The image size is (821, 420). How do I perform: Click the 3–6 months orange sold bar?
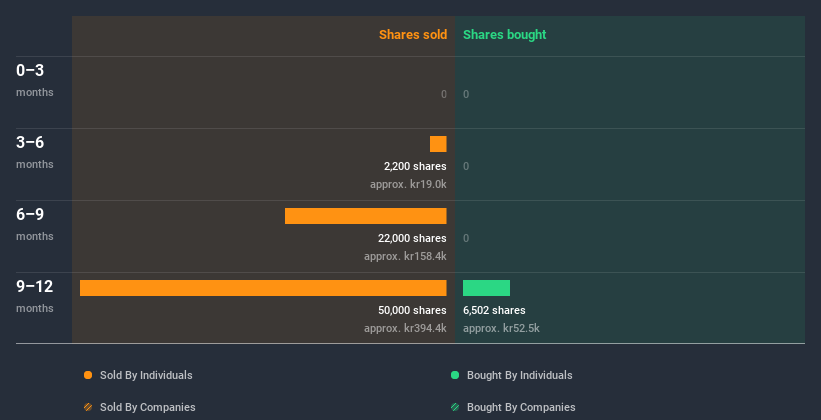tap(438, 144)
